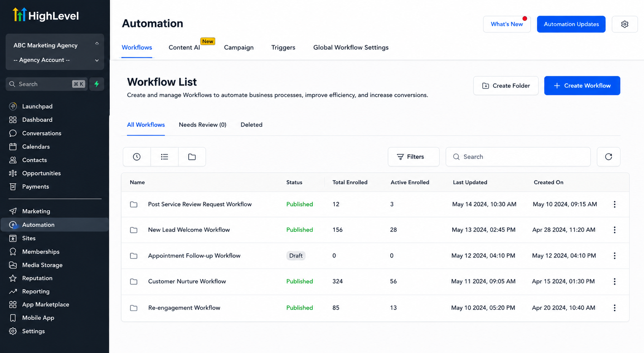Click the Name column header
Viewport: 644px width, 353px height.
tap(137, 182)
